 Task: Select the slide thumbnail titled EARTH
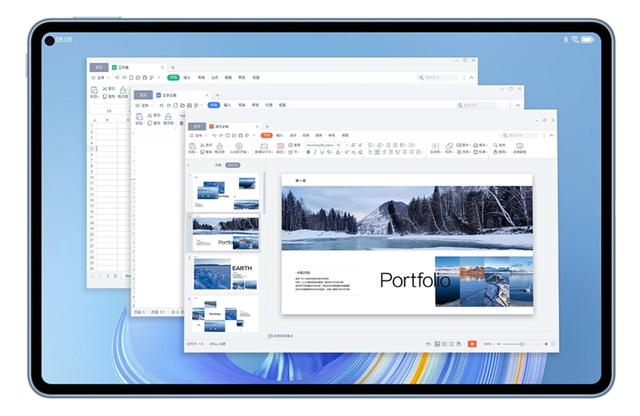click(x=226, y=274)
